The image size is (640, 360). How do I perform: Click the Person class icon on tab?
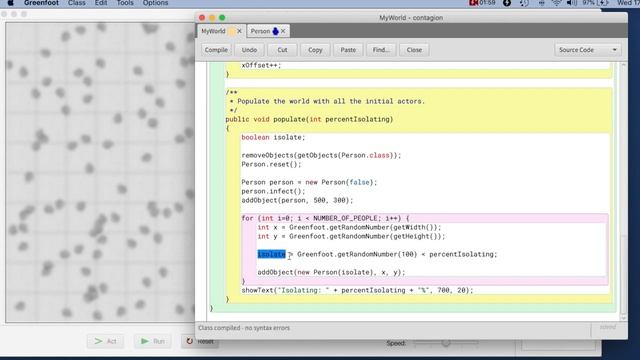(276, 31)
